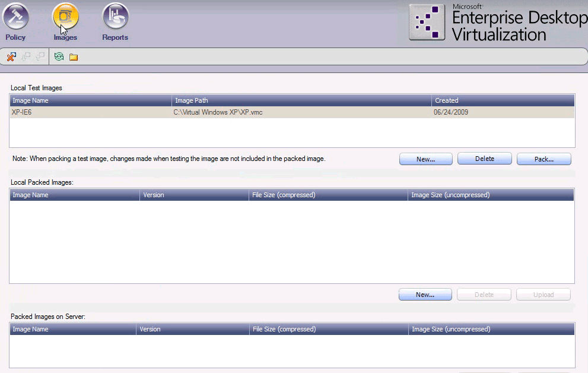Click the yellow folder icon in toolbar

(x=74, y=57)
